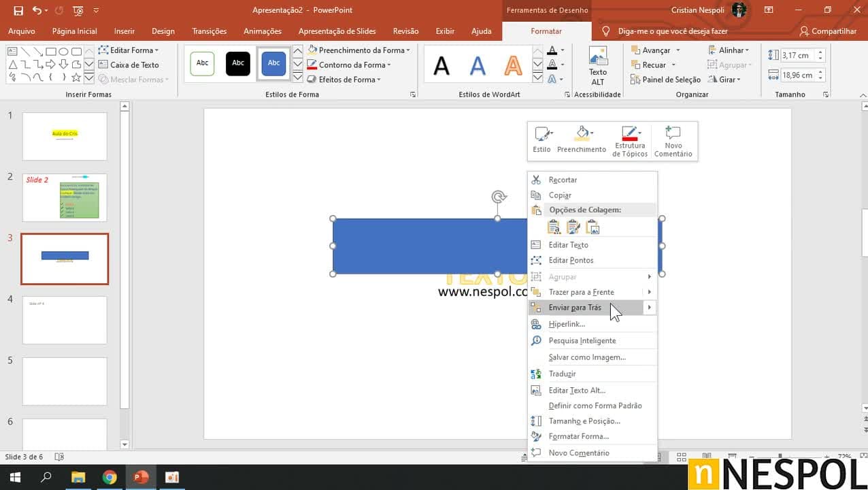The width and height of the screenshot is (868, 490).
Task: Open the Alinhar dropdown
Action: (729, 50)
